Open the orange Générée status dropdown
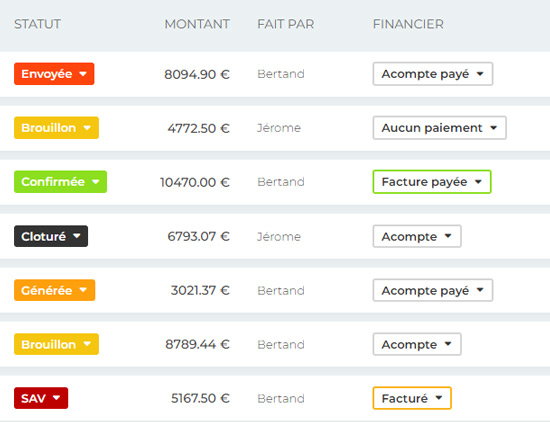The width and height of the screenshot is (550, 422). tap(54, 290)
